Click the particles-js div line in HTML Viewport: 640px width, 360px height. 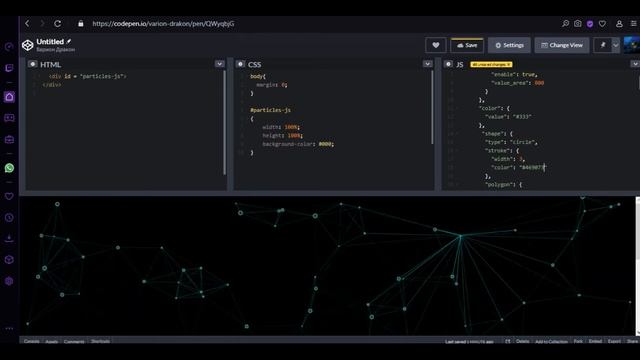87,76
